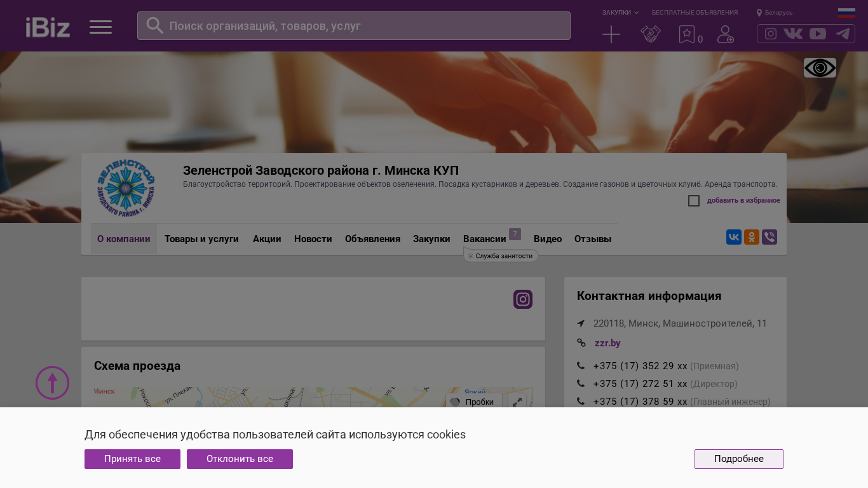Open VK icon in header
Screen dimensions: 868x488
pos(793,34)
